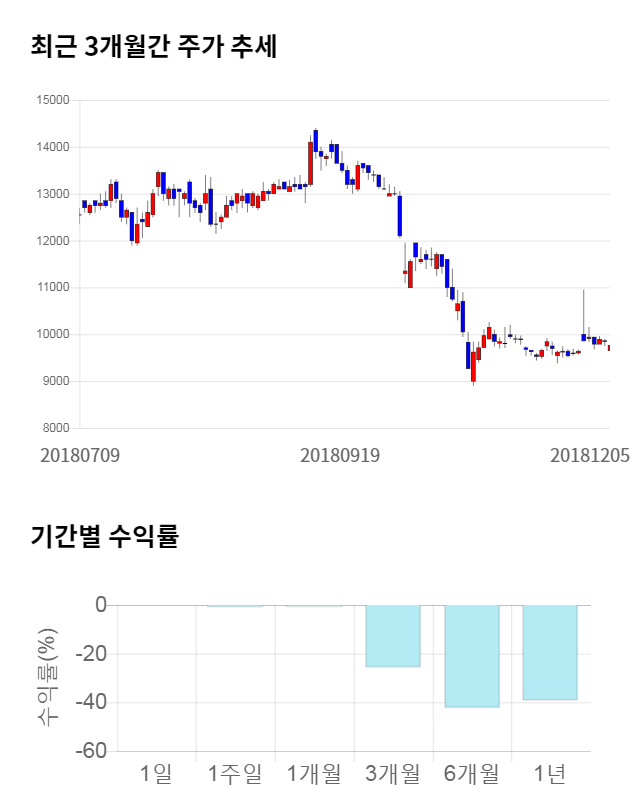Viewport: 640px width, 810px height.
Task: Click the 6개월 period label
Action: [471, 773]
